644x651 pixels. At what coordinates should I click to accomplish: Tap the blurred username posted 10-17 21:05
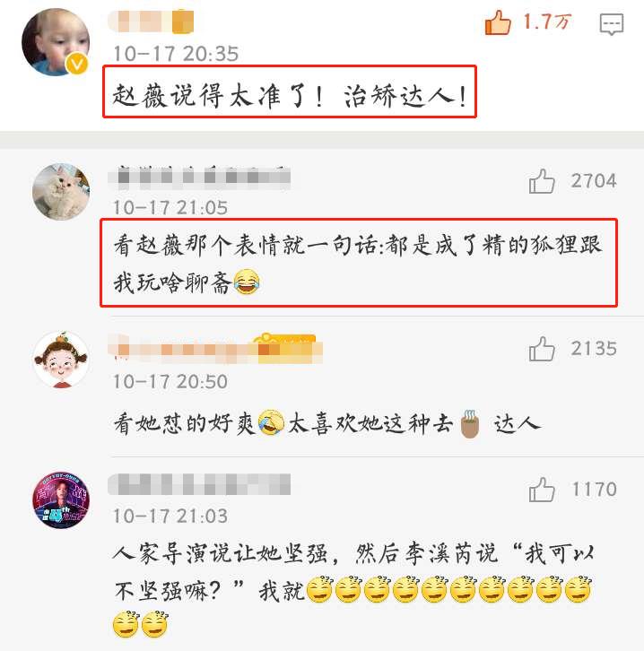coord(199,177)
